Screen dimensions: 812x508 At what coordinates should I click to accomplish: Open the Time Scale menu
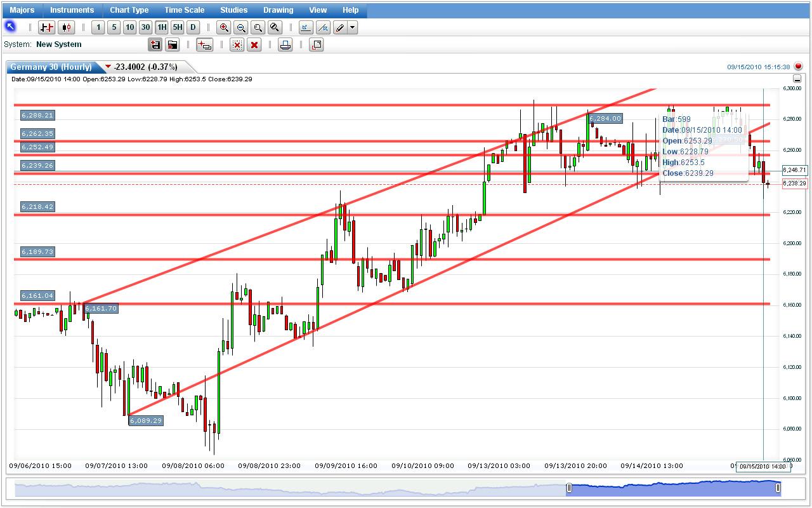click(x=184, y=10)
